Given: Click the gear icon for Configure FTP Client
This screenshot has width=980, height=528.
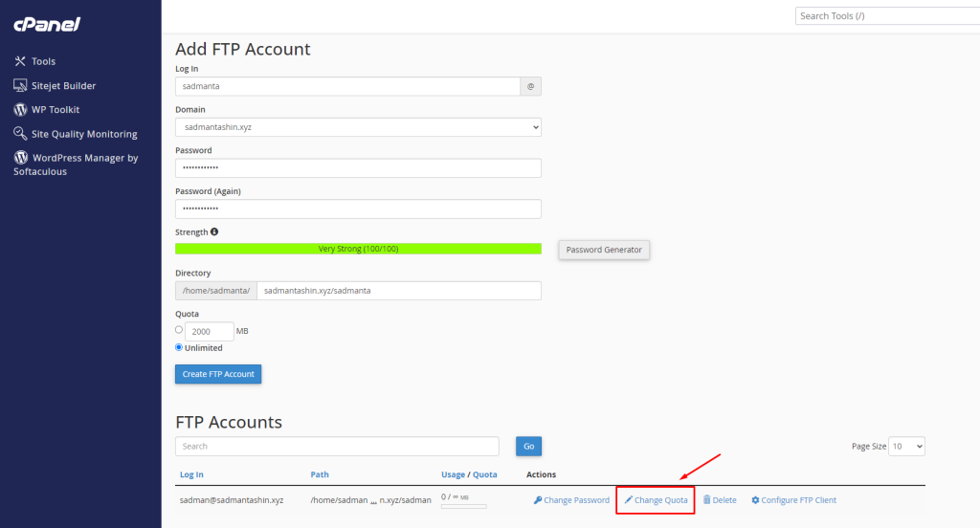Looking at the screenshot, I should click(755, 500).
